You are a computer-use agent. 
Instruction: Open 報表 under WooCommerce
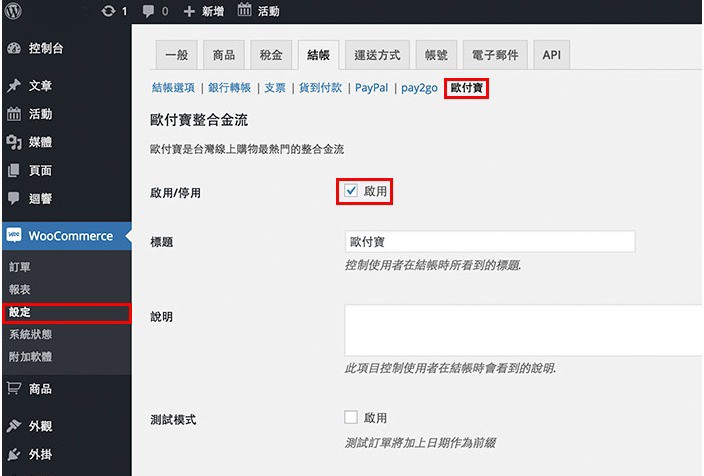pos(20,290)
